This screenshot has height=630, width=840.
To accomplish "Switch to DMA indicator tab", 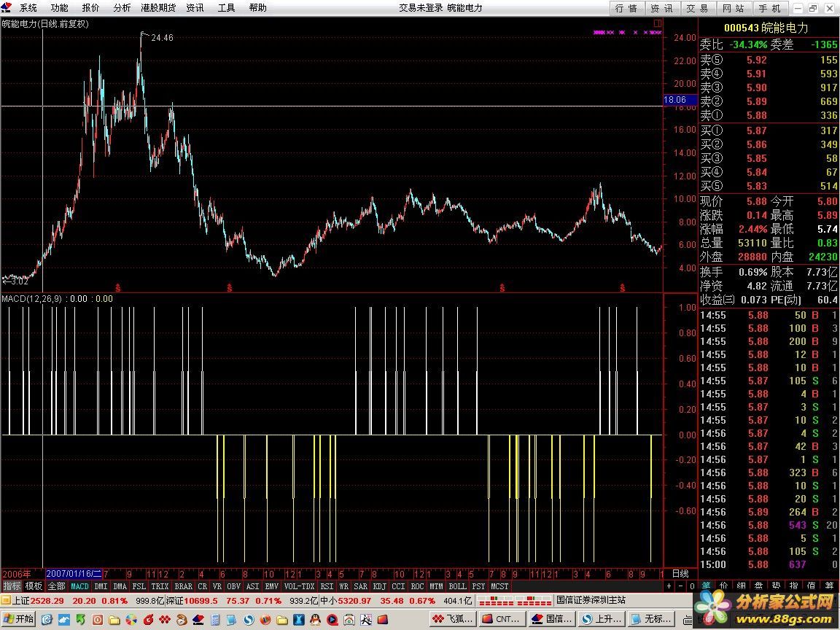I will tap(120, 586).
